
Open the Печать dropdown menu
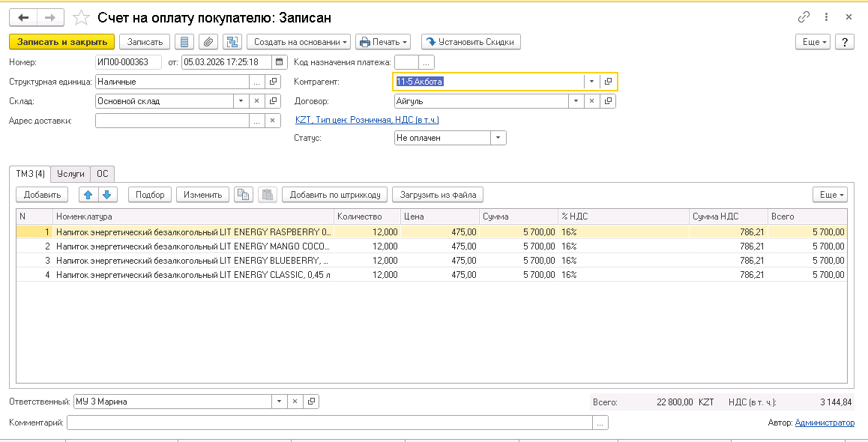pyautogui.click(x=383, y=42)
